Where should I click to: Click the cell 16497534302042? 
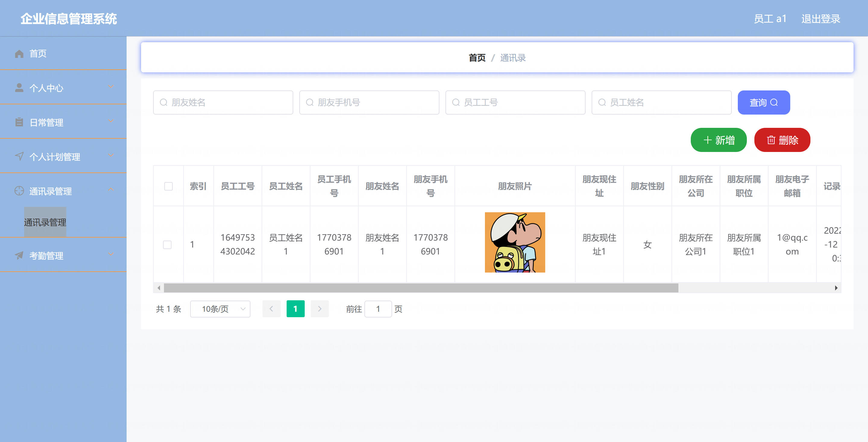point(237,245)
